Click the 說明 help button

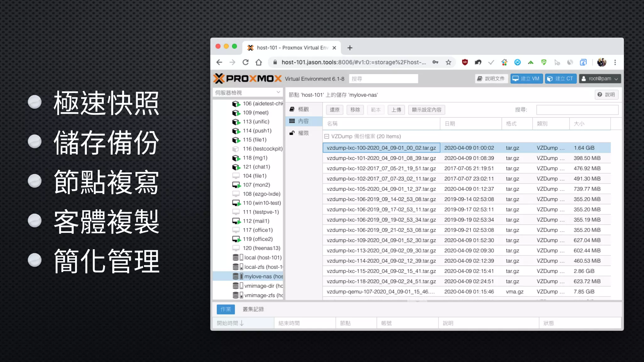pyautogui.click(x=606, y=95)
